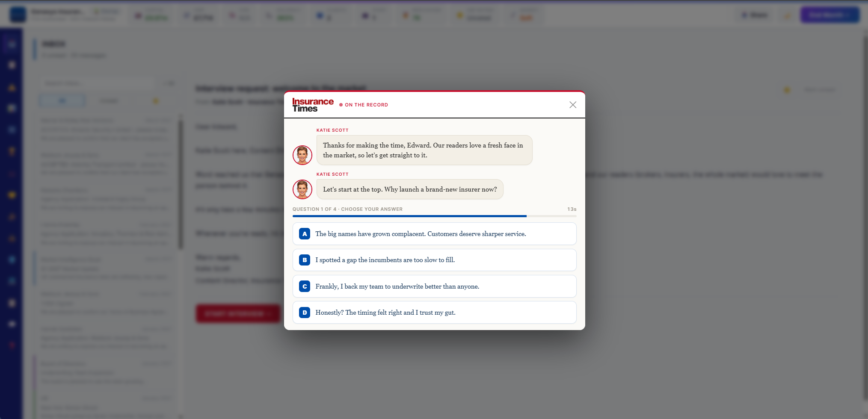Choose answer D about trusting my gut

(x=434, y=313)
